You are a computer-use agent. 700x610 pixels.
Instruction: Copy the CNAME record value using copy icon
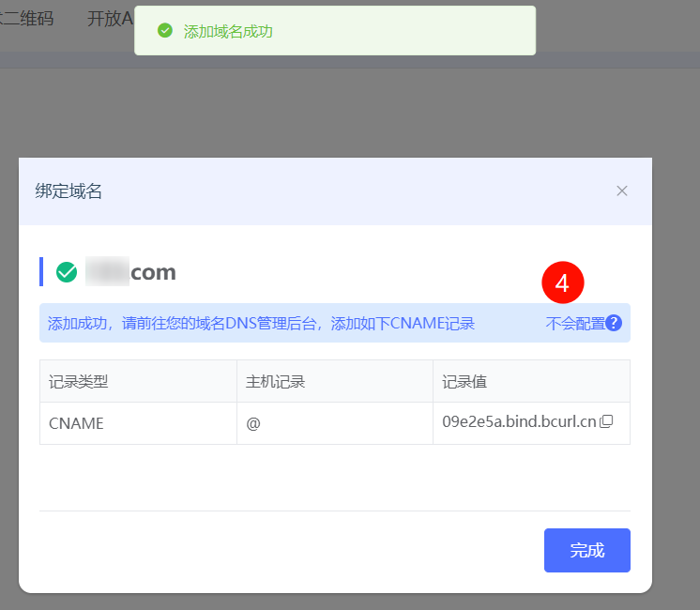point(606,421)
